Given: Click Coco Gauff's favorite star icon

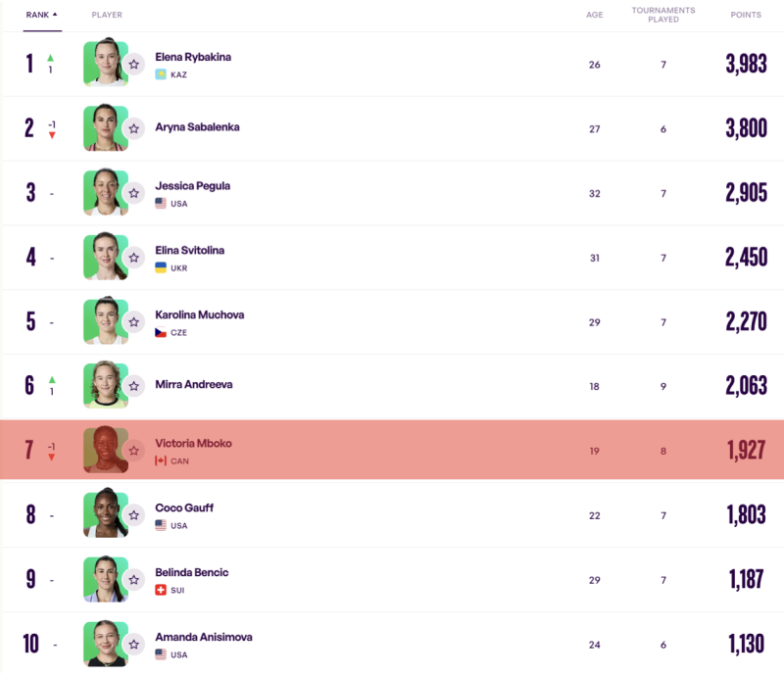Looking at the screenshot, I should (134, 515).
